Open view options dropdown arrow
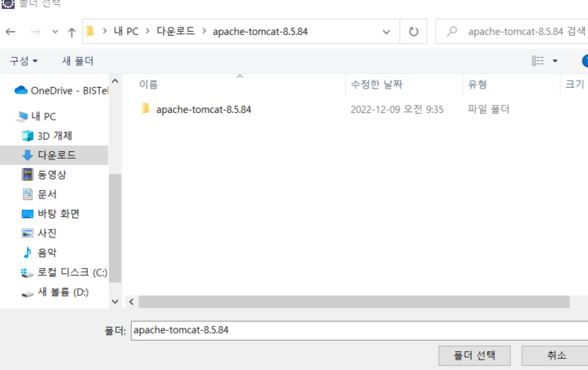 click(555, 61)
